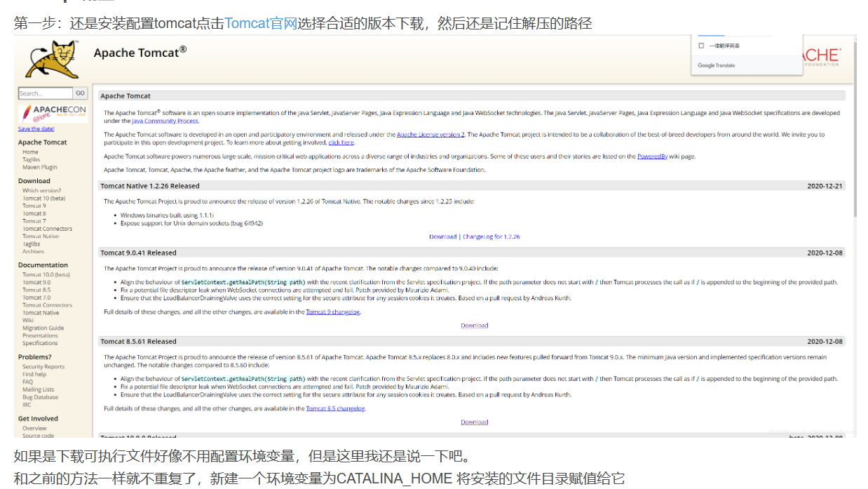This screenshot has height=489, width=868.
Task: Click the ApacheCon banner image
Action: pos(53,112)
